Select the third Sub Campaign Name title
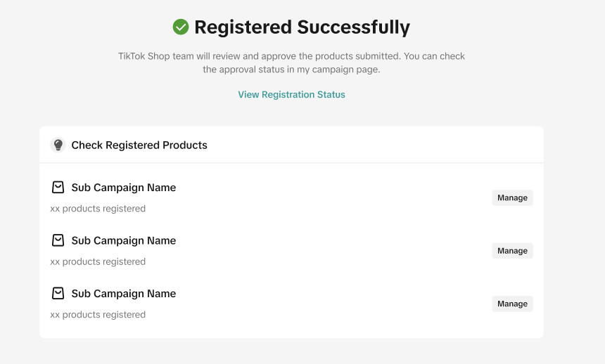 point(123,294)
